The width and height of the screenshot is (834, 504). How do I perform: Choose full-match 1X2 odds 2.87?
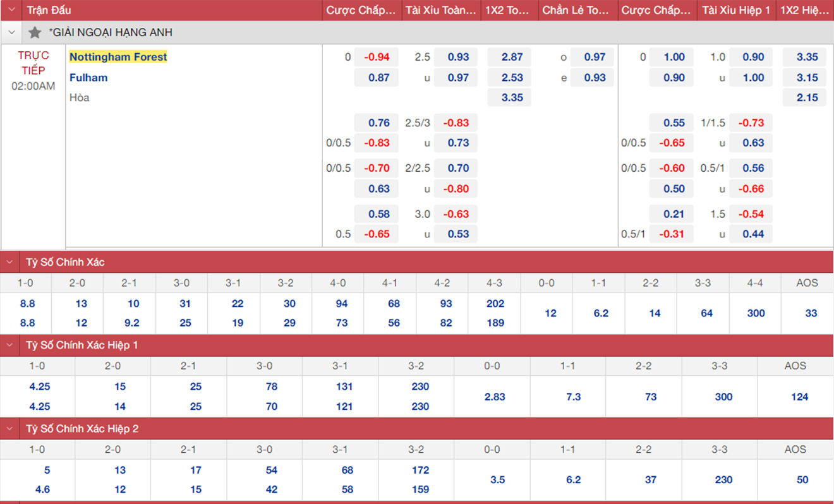click(x=512, y=57)
